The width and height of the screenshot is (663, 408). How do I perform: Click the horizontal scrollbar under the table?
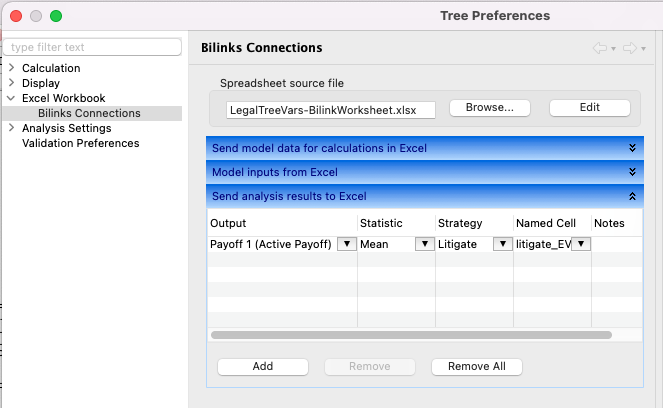410,335
